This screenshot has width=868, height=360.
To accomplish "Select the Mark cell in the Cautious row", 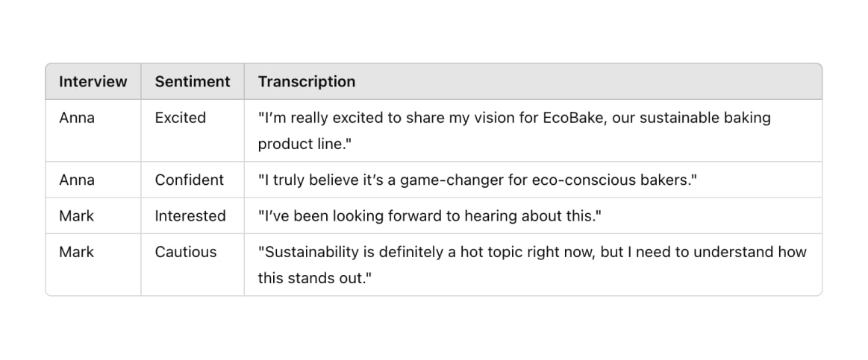I will point(76,252).
